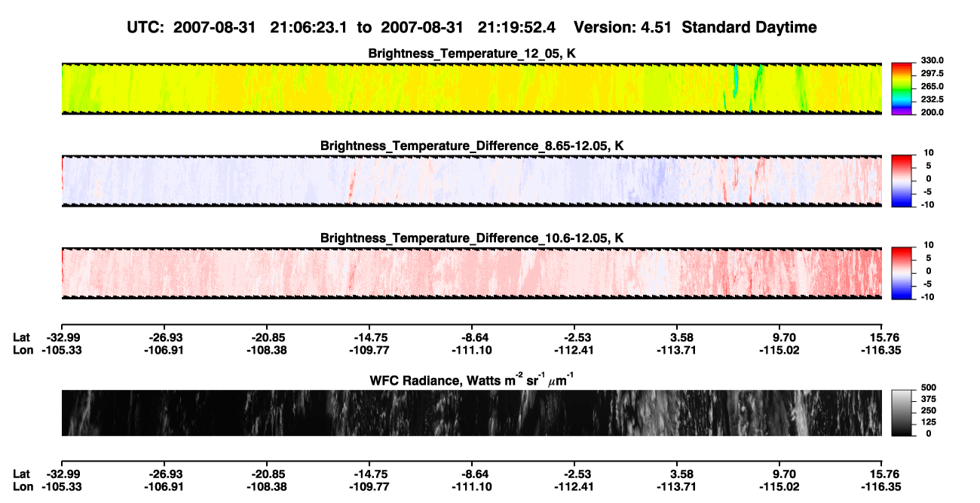Click longitude '-106.91' on the axis above WFC panel
This screenshot has width=980, height=503.
(x=164, y=350)
